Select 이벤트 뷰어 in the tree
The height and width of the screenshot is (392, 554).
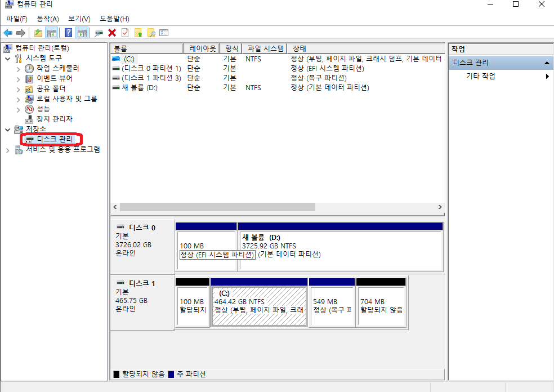pyautogui.click(x=55, y=78)
